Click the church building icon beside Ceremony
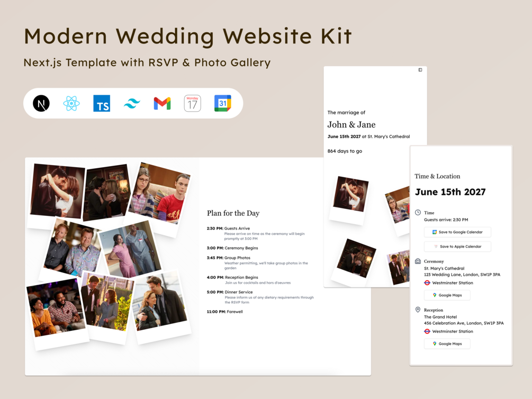Image resolution: width=532 pixels, height=399 pixels. pyautogui.click(x=418, y=261)
